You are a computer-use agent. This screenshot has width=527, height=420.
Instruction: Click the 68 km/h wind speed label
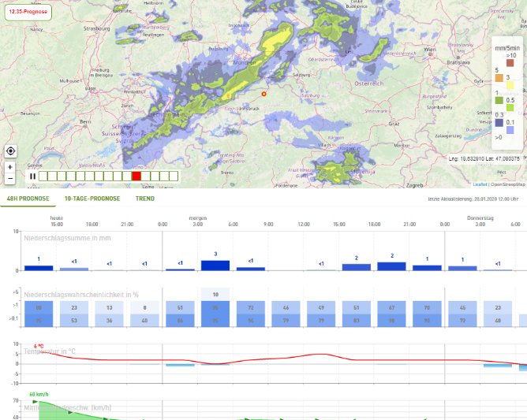(x=39, y=393)
